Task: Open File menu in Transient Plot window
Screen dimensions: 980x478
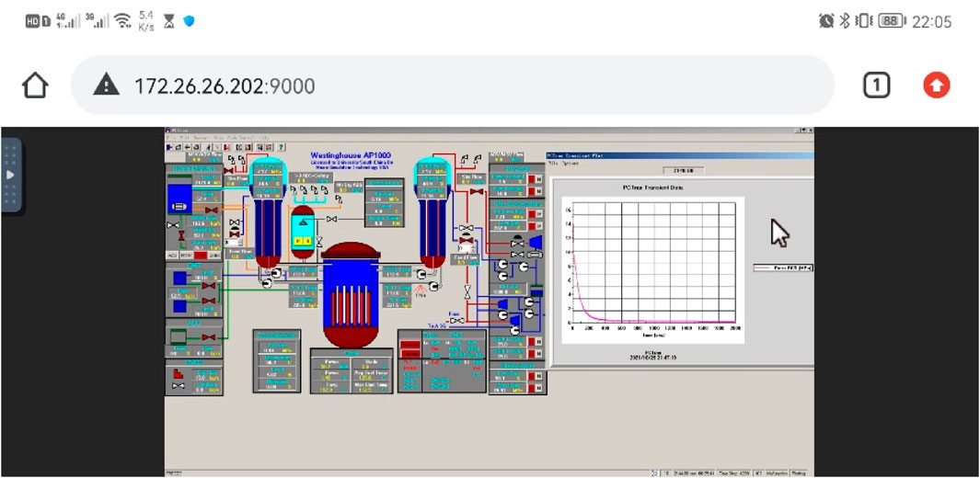Action: (552, 163)
